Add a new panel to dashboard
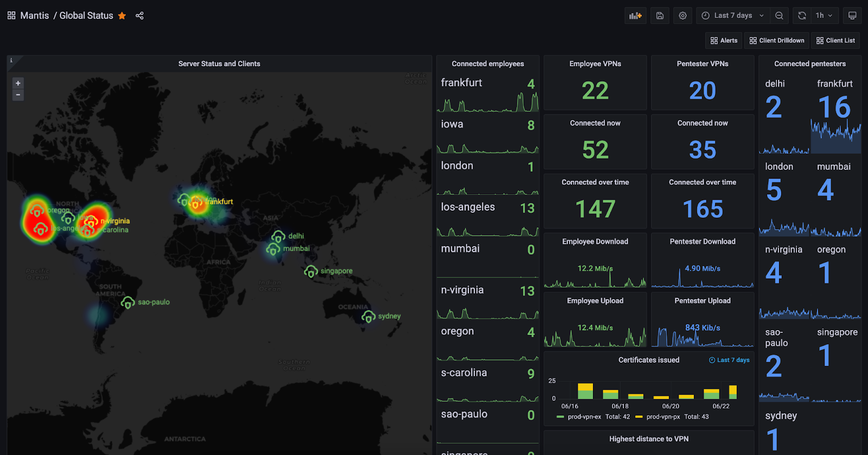This screenshot has height=455, width=868. (635, 16)
